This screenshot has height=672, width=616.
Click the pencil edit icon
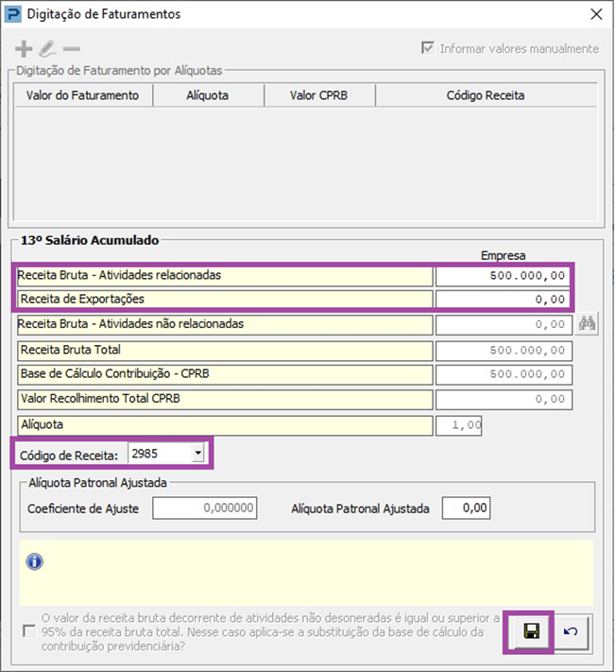click(47, 49)
